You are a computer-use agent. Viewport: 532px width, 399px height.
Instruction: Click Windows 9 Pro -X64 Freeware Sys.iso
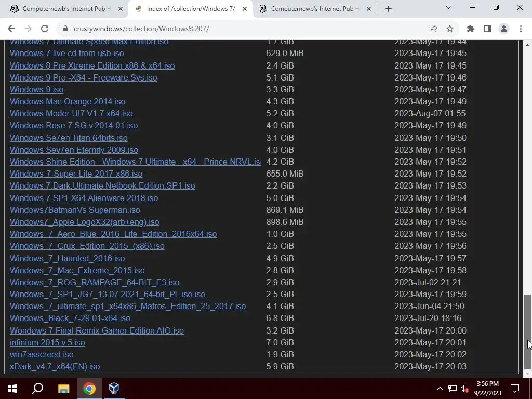click(x=84, y=77)
